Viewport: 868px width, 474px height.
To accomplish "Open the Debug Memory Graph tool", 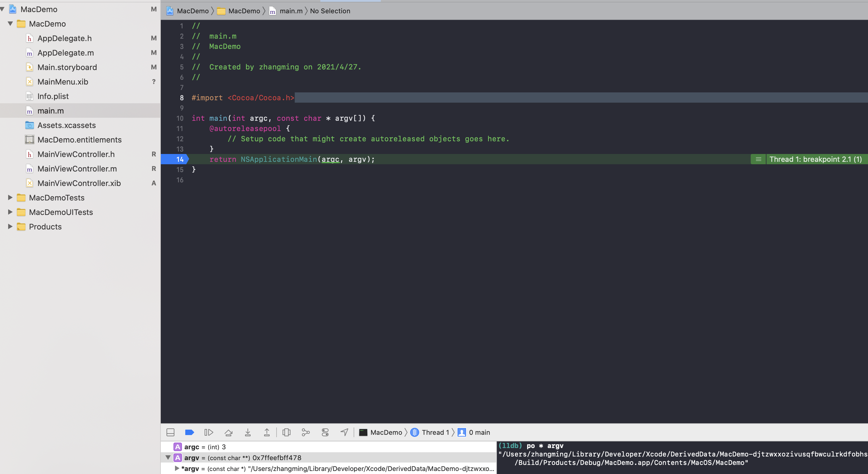I will pyautogui.click(x=305, y=432).
